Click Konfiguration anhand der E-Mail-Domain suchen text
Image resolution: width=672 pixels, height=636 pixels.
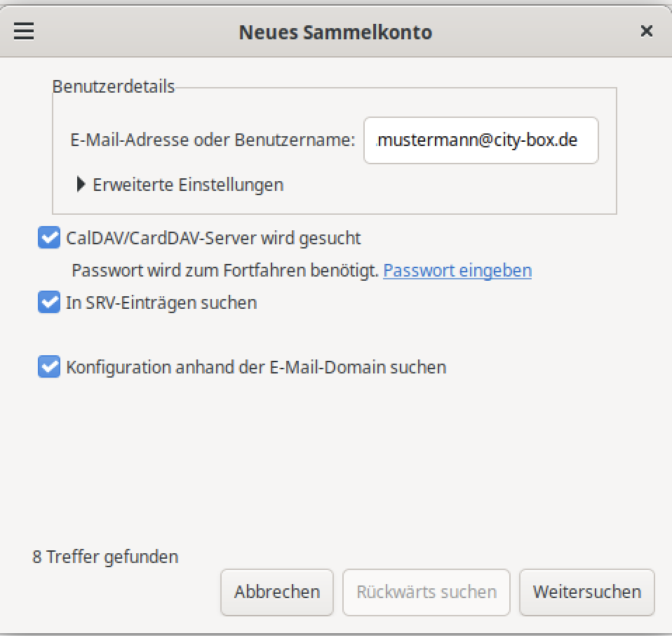pos(256,367)
